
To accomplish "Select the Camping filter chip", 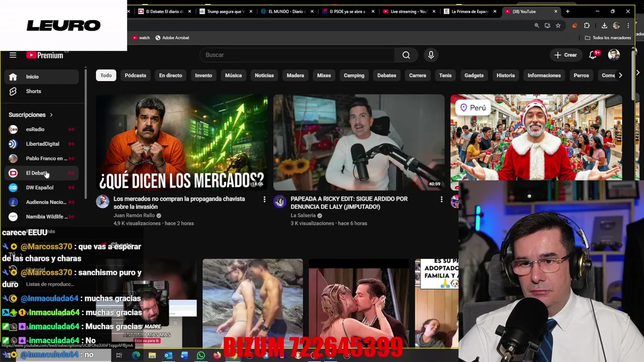I will (354, 75).
